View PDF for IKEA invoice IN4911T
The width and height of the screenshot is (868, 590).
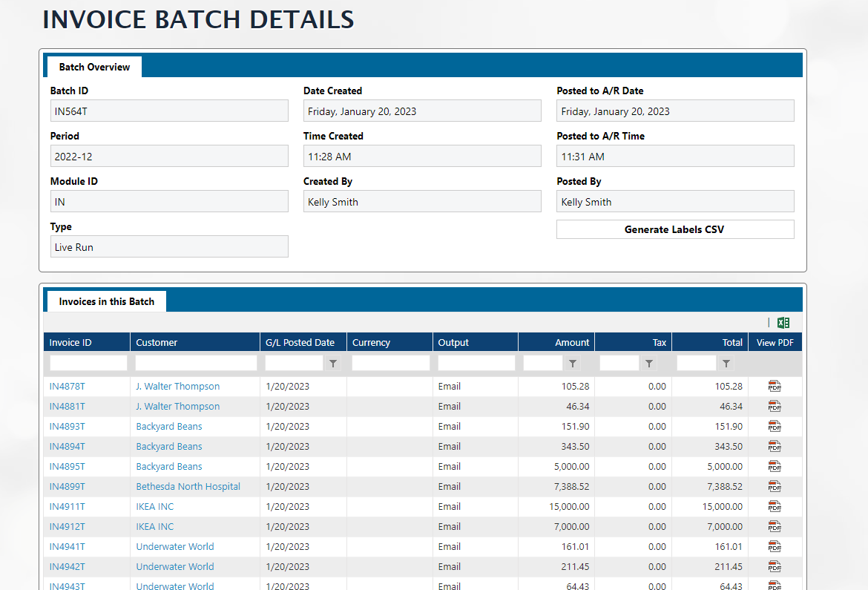[x=775, y=507]
